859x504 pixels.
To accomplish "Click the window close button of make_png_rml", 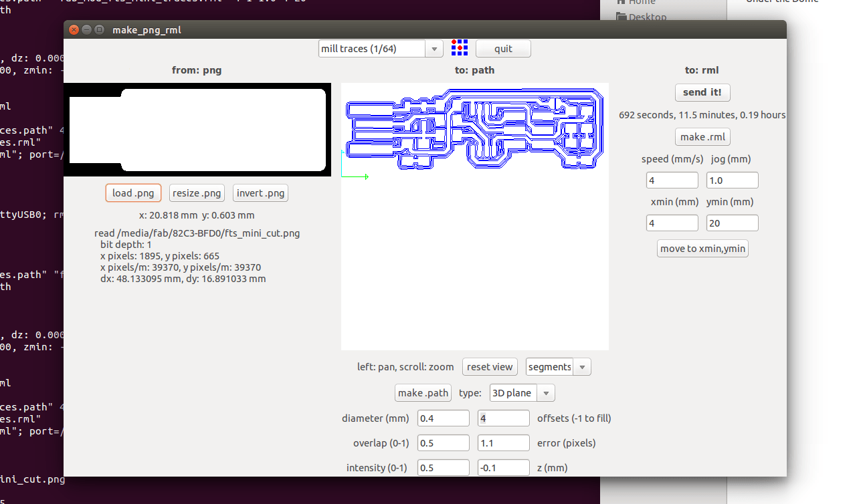I will 74,29.
